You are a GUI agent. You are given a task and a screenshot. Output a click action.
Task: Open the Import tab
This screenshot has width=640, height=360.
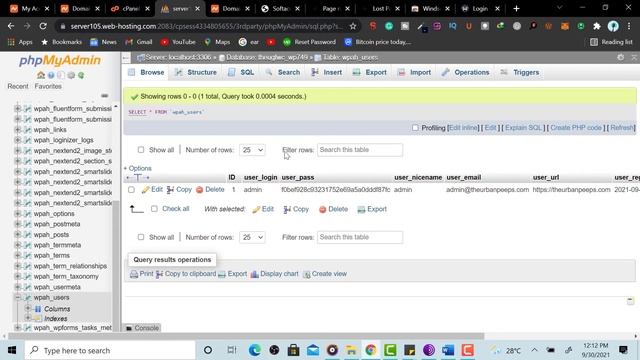coord(415,72)
